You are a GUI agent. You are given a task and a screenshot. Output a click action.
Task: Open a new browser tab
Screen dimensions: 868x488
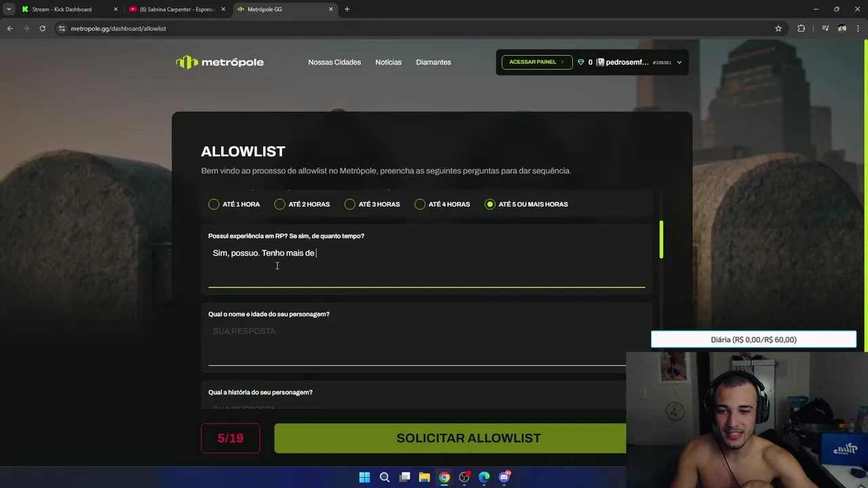click(x=347, y=9)
